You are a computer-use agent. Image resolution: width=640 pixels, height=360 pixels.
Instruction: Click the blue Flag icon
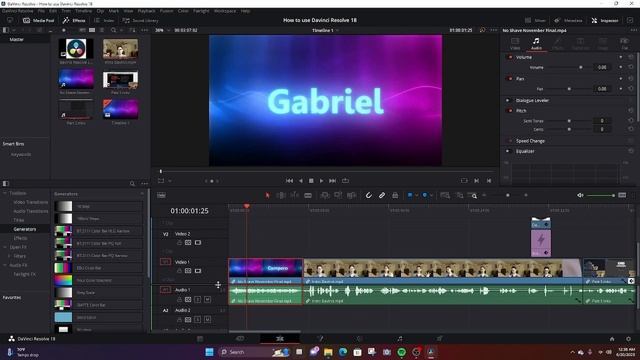pyautogui.click(x=410, y=196)
